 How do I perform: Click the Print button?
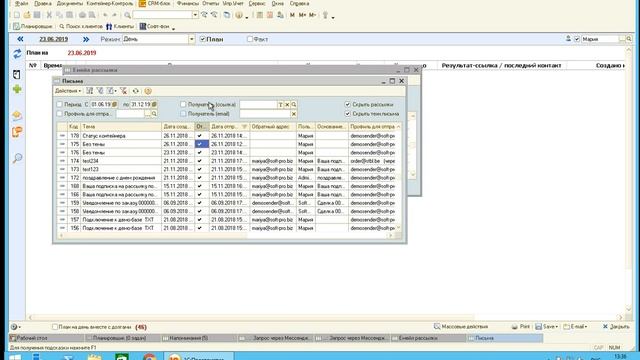point(521,327)
